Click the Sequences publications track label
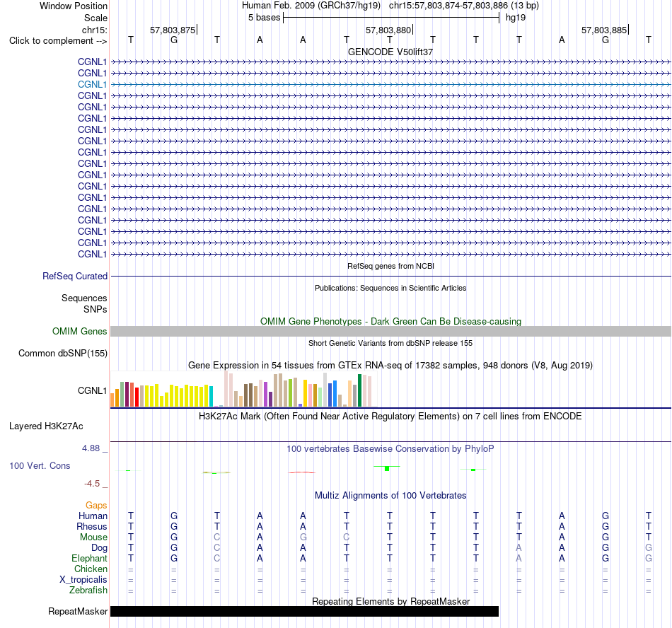This screenshot has width=672, height=628. pos(84,298)
